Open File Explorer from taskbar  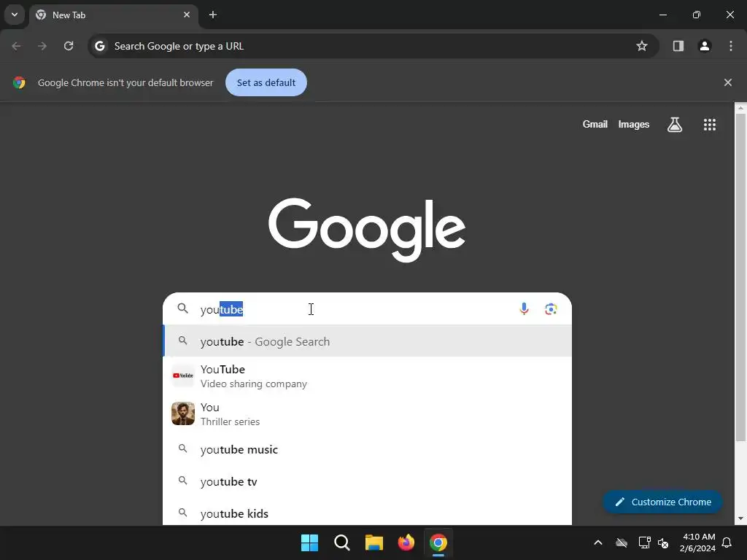point(374,542)
